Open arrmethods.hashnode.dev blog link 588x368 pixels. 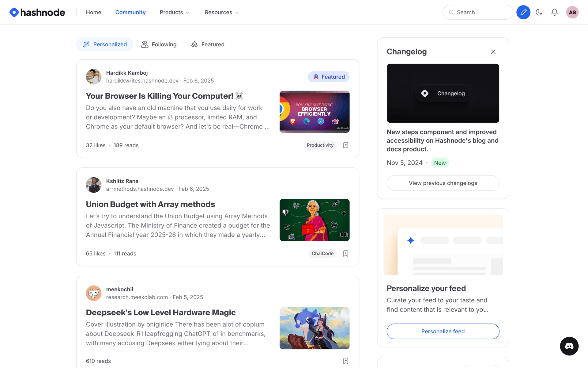click(x=140, y=189)
